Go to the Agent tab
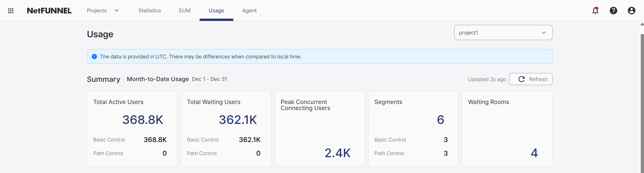 pos(249,11)
